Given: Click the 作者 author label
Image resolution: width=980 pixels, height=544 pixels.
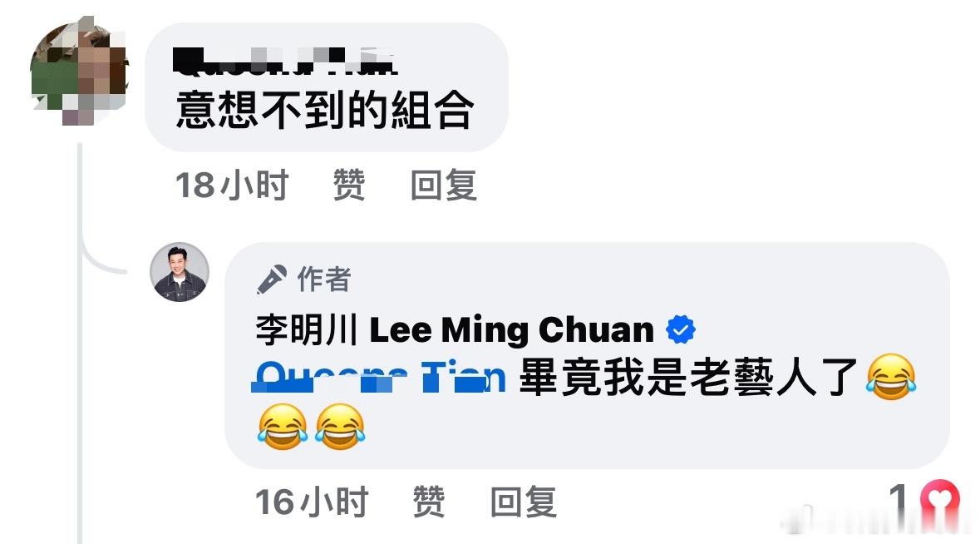Looking at the screenshot, I should tap(323, 279).
